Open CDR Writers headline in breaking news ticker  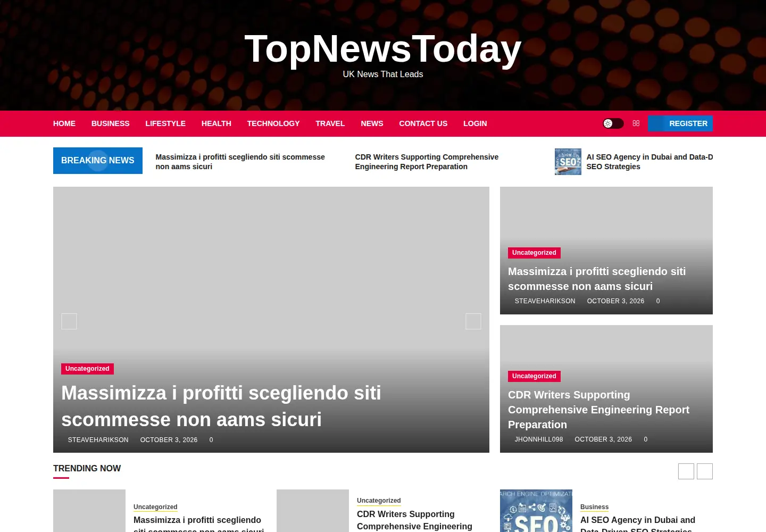point(427,162)
